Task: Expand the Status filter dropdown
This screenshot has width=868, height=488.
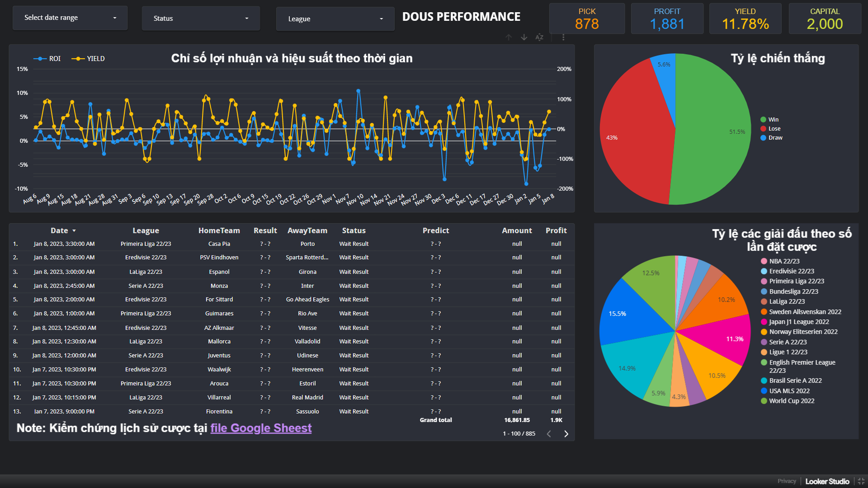Action: [x=201, y=19]
